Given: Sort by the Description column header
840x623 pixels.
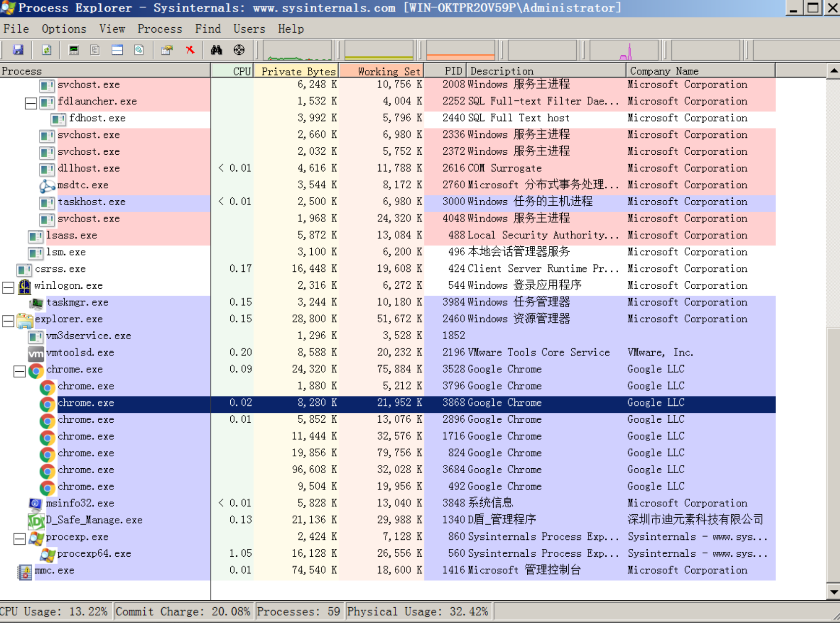Looking at the screenshot, I should 546,71.
